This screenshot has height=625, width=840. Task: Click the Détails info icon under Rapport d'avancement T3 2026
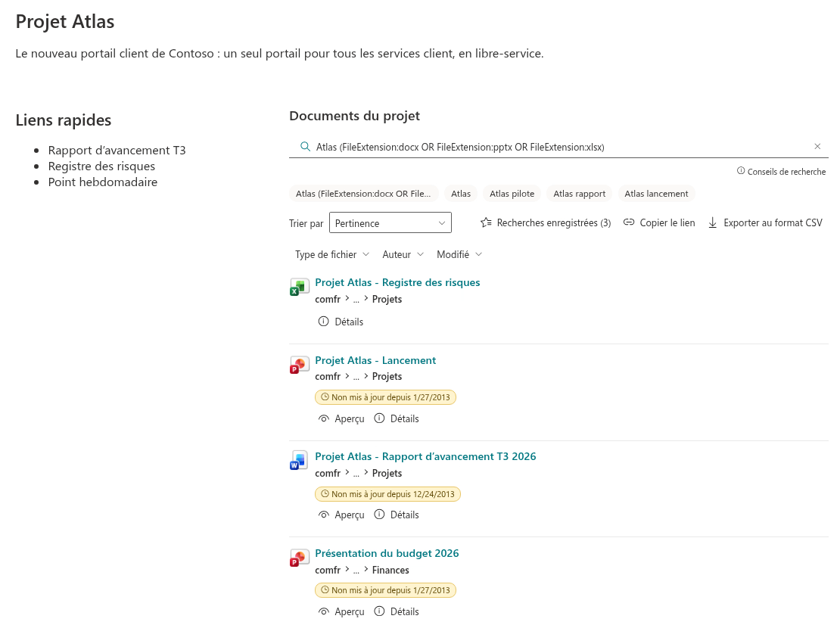[379, 514]
